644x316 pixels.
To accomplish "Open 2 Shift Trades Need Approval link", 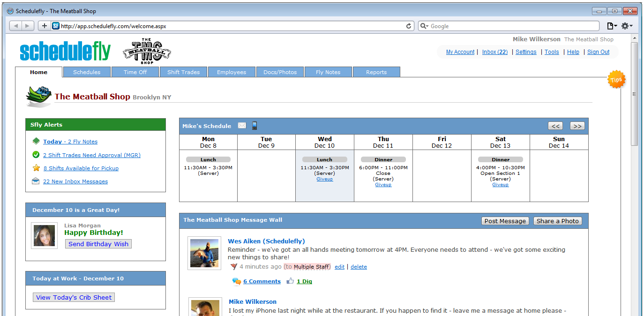I will click(x=92, y=155).
